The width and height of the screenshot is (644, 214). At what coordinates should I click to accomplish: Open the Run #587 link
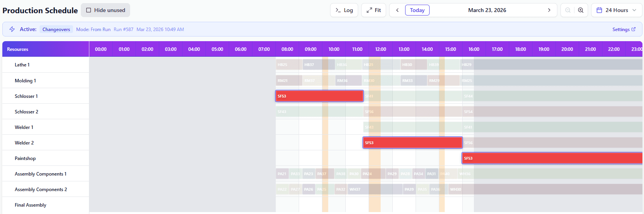(x=124, y=30)
